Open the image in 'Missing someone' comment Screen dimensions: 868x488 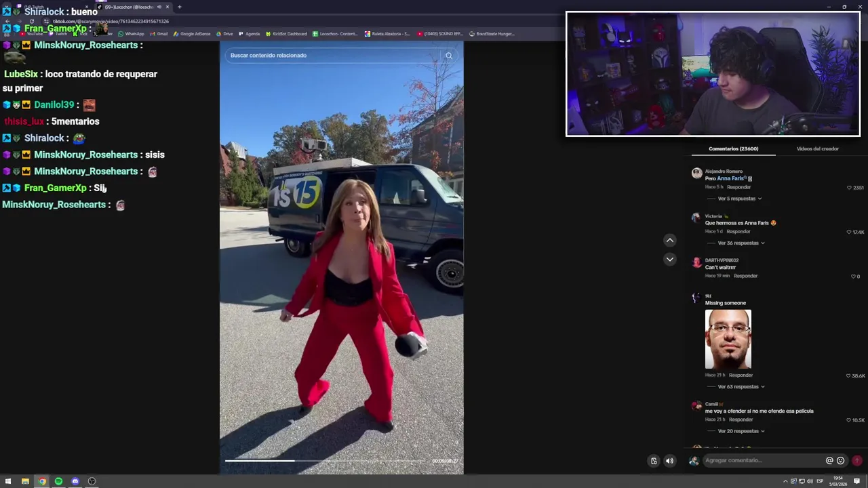(x=728, y=339)
